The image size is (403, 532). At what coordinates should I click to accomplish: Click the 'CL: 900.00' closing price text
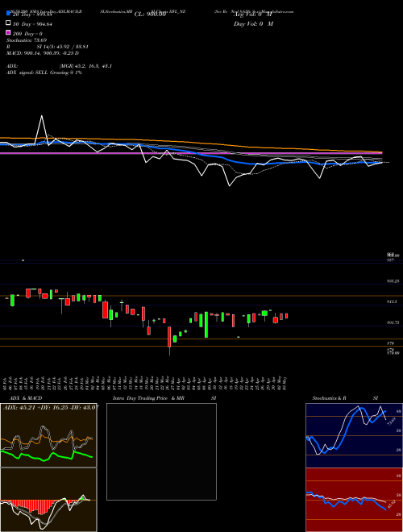[150, 15]
